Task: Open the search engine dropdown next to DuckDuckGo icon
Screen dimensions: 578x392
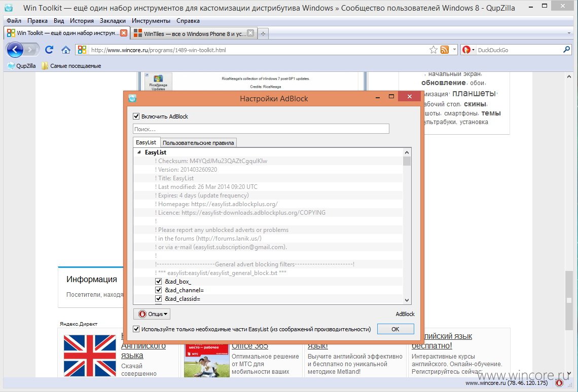Action: tap(474, 50)
